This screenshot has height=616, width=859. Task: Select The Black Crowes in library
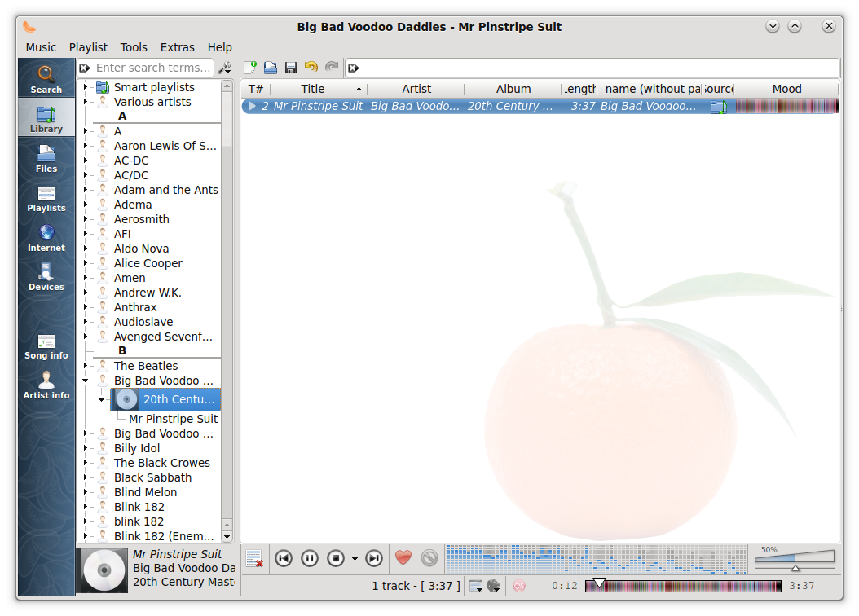click(x=162, y=463)
